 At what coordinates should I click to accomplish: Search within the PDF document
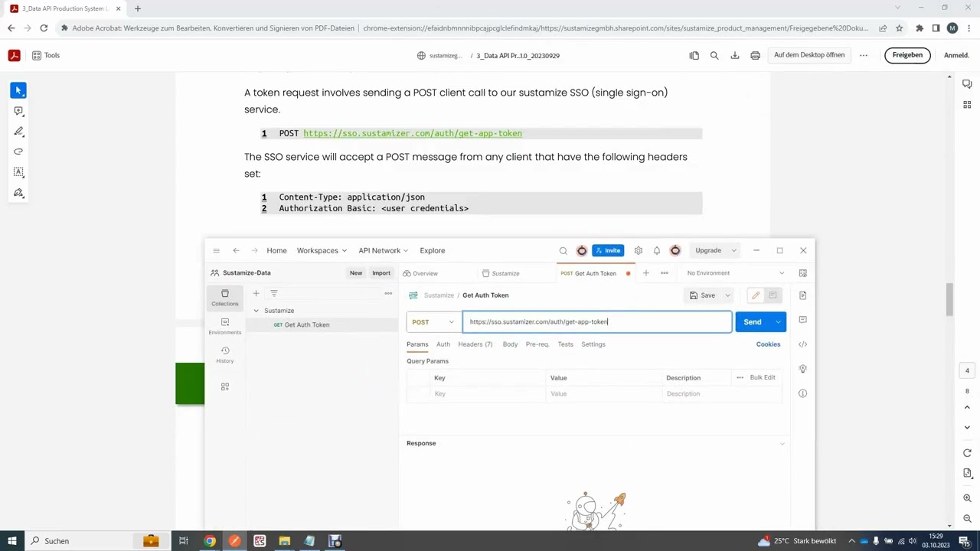(x=714, y=55)
